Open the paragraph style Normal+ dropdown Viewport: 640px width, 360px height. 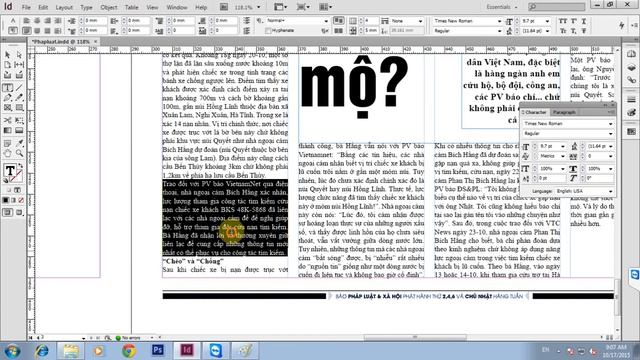[x=326, y=20]
